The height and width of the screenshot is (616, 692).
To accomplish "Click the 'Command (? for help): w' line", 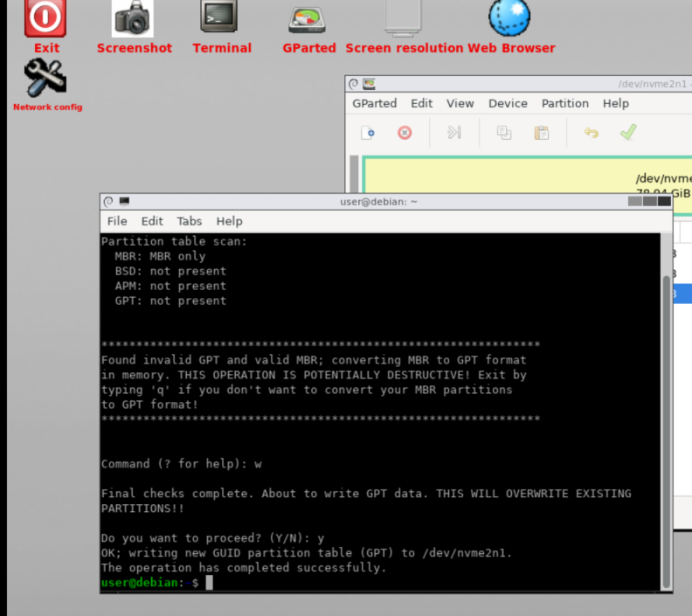I will (182, 464).
